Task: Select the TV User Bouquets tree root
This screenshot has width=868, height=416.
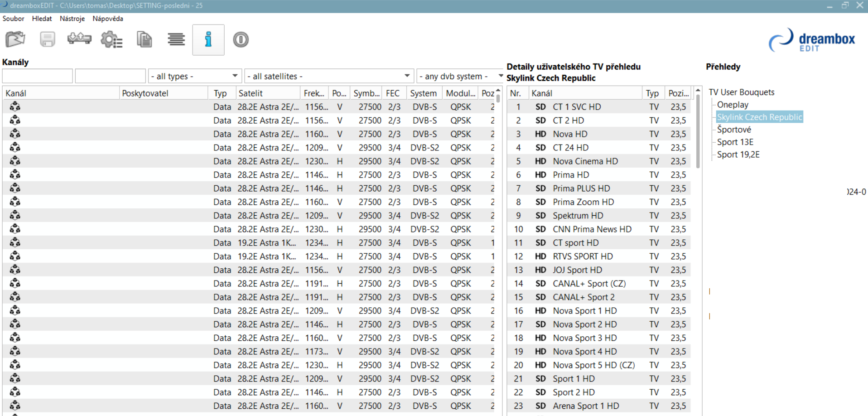Action: [742, 92]
